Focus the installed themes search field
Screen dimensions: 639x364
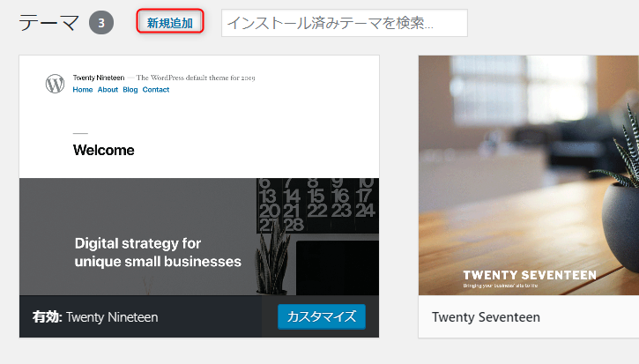tap(345, 23)
